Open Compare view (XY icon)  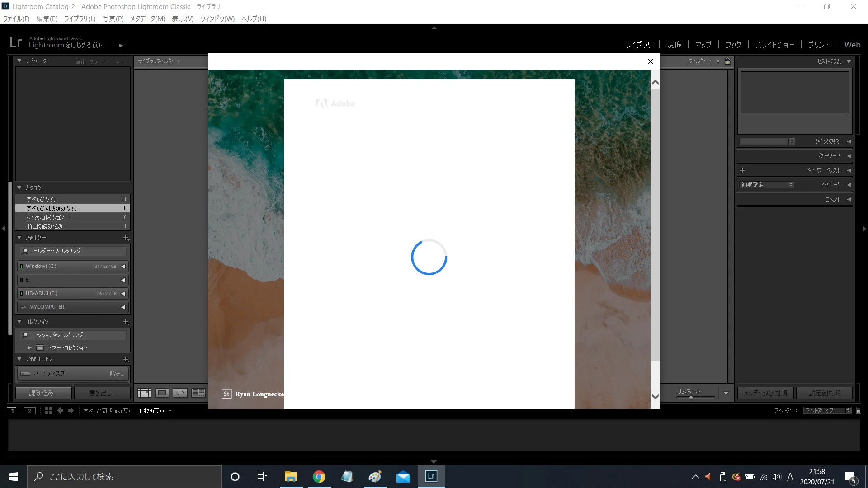click(180, 393)
